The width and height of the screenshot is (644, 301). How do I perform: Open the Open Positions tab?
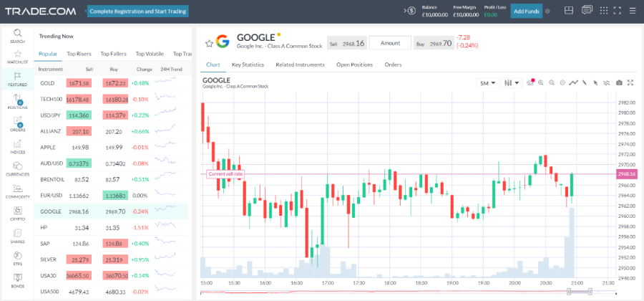[354, 64]
